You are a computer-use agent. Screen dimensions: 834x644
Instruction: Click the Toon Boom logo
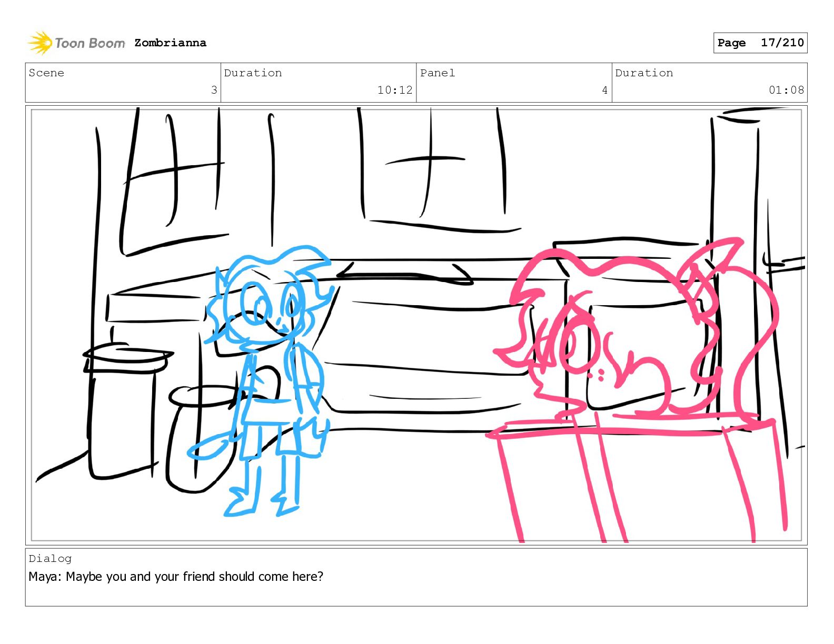(76, 43)
